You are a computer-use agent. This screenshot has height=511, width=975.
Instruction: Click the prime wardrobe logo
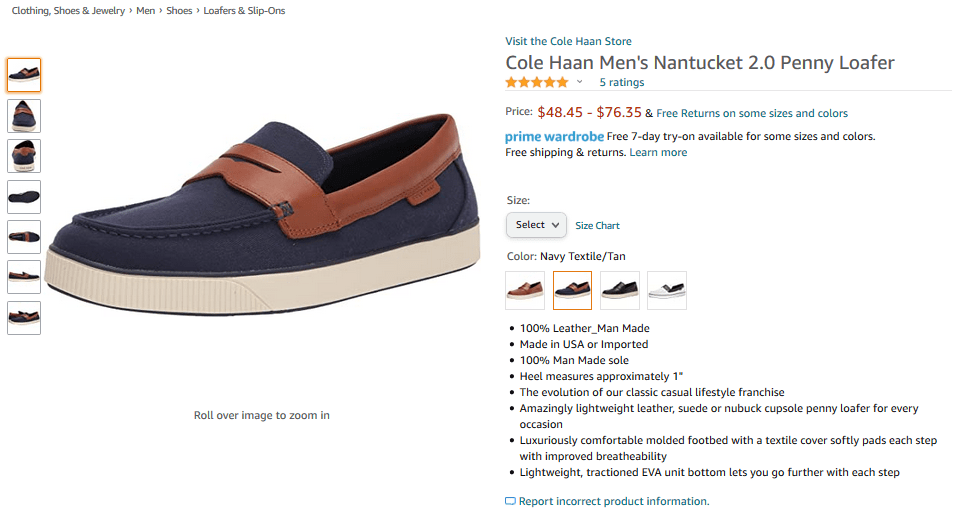[554, 136]
